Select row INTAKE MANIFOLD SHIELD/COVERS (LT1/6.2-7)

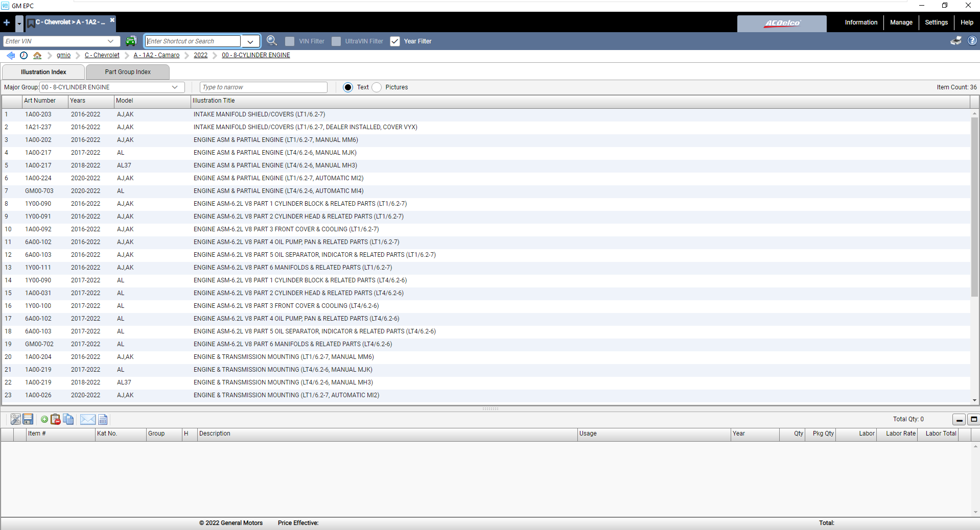point(485,114)
